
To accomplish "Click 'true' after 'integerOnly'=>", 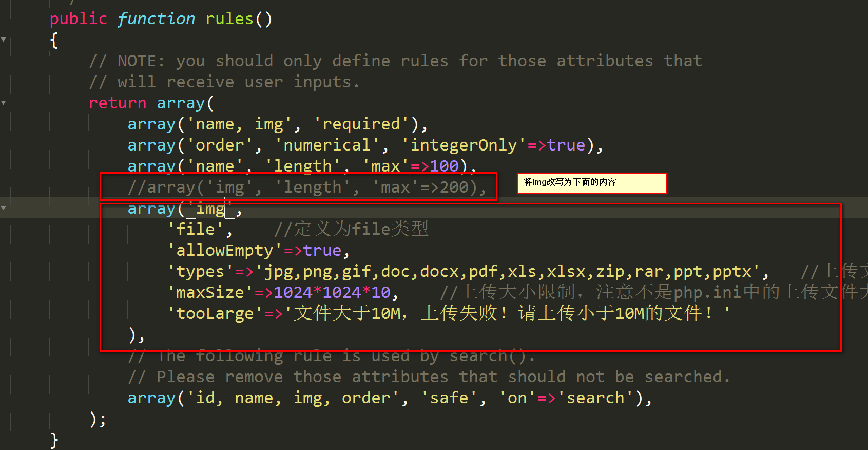I will (x=566, y=145).
